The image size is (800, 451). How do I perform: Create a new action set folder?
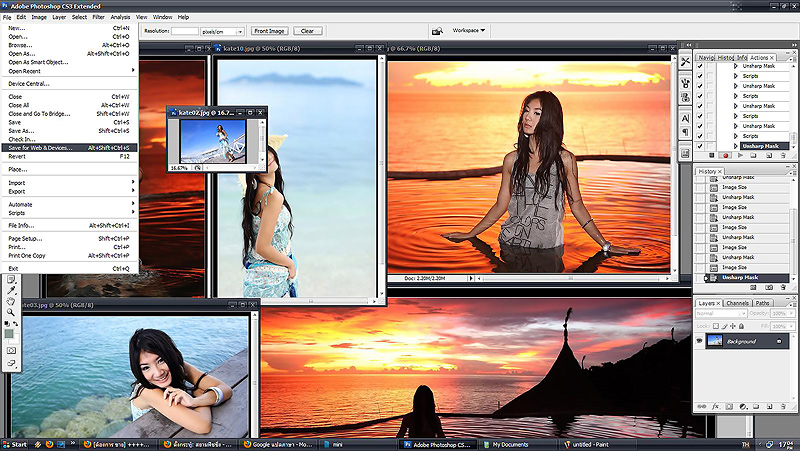click(x=754, y=156)
